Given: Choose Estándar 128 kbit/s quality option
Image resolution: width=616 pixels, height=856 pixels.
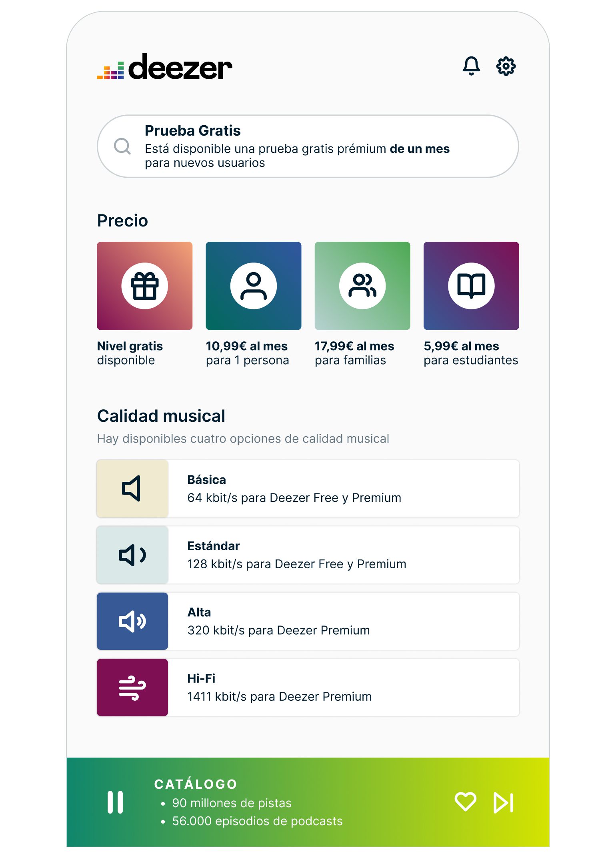Looking at the screenshot, I should tap(308, 555).
